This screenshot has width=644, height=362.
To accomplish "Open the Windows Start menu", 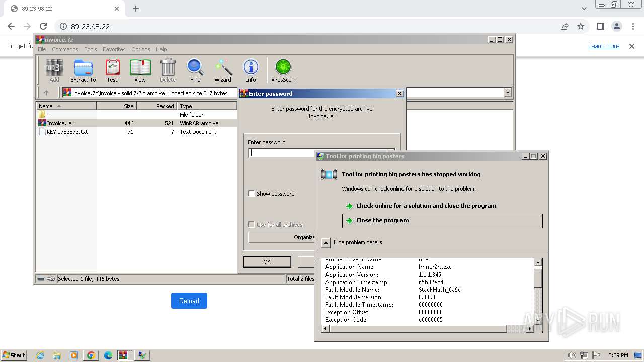I will click(14, 355).
